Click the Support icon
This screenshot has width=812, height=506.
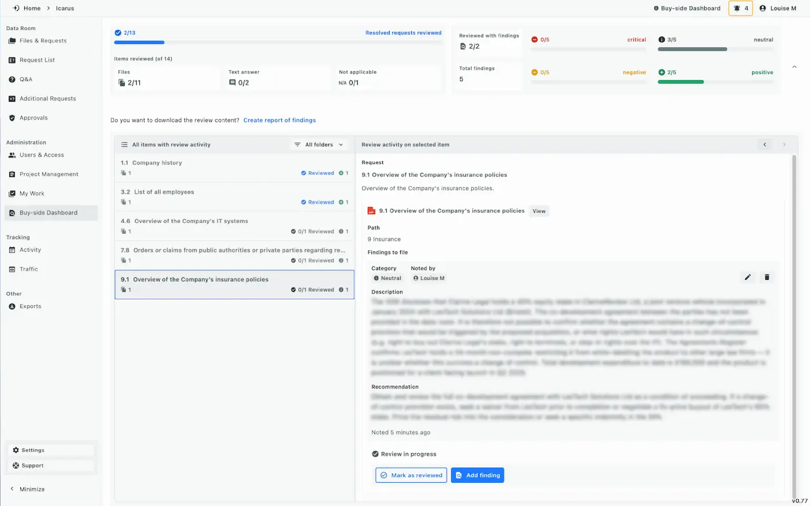[16, 465]
